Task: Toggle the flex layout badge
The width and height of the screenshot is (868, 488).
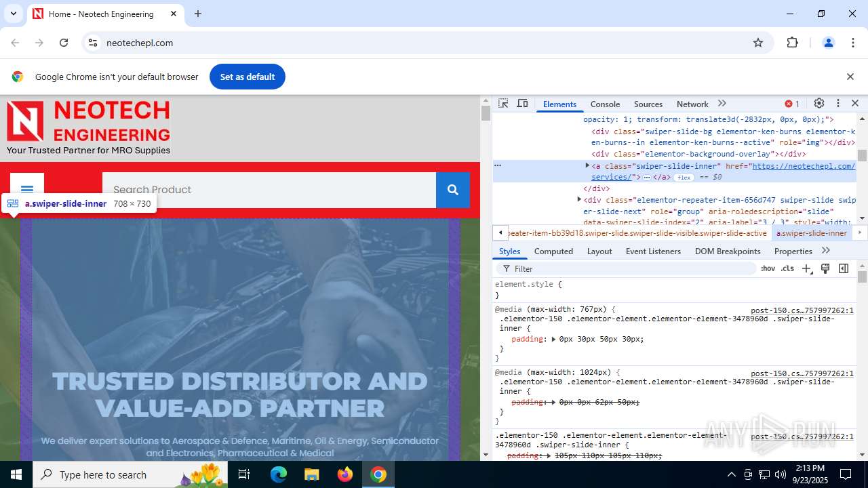Action: 683,178
